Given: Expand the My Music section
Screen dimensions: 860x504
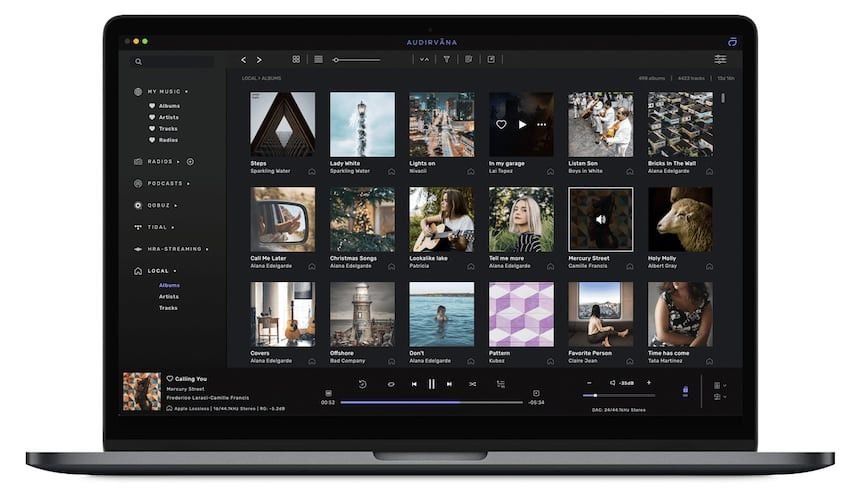Looking at the screenshot, I should click(186, 92).
